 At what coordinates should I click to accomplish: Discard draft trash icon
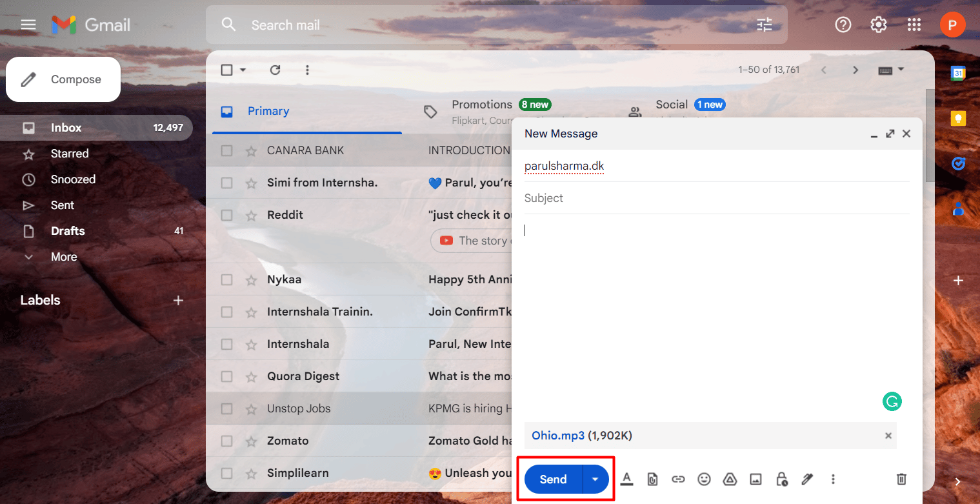902,479
